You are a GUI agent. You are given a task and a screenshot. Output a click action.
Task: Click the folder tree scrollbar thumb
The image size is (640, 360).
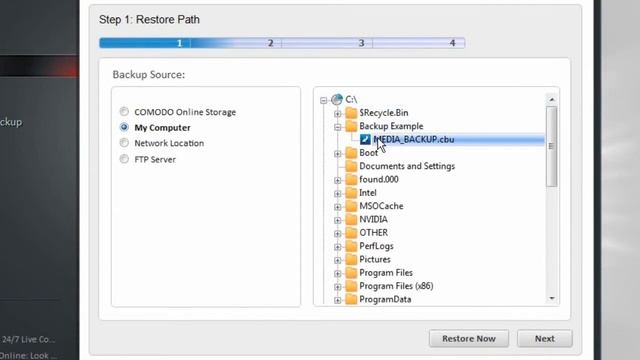click(551, 146)
